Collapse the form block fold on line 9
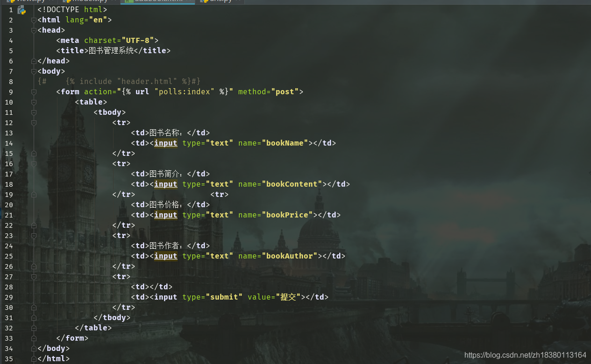Viewport: 591px width, 364px height. (x=34, y=92)
